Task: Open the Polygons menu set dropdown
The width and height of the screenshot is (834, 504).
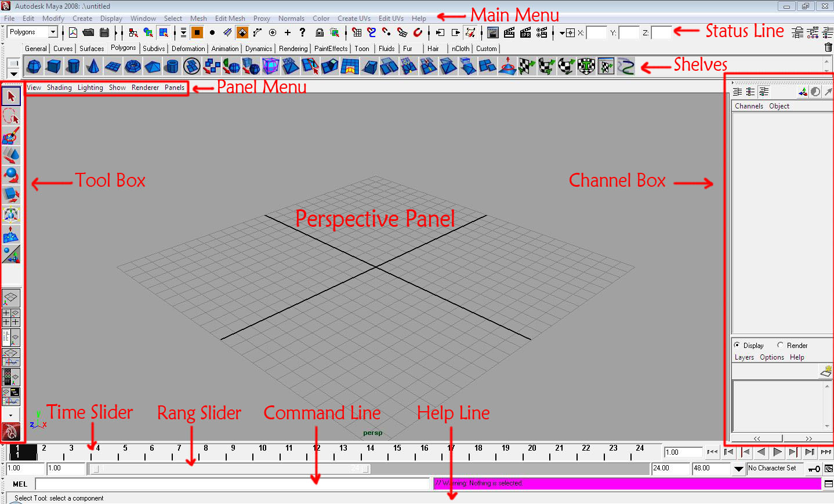Action: click(x=53, y=32)
